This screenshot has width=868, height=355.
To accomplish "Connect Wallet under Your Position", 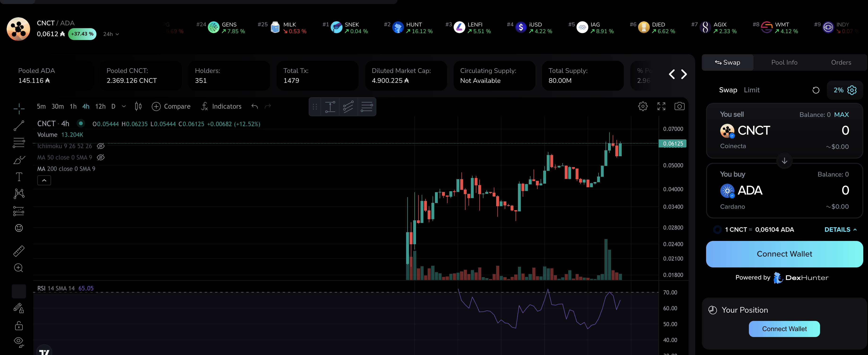I will (x=784, y=329).
